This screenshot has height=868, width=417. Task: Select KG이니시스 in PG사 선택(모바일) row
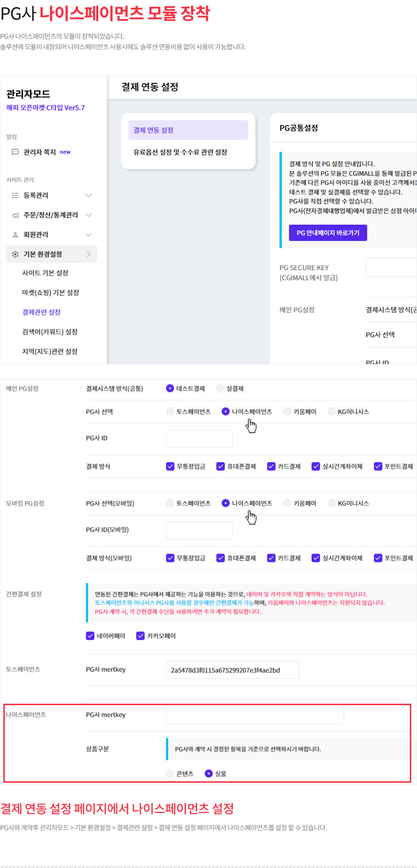331,503
